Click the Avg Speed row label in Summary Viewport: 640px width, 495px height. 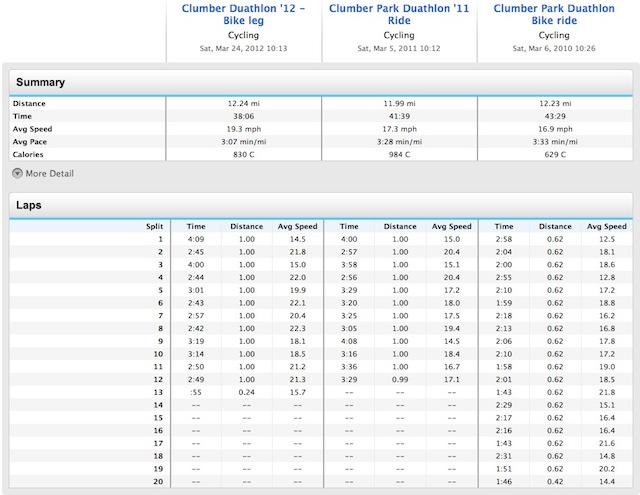[32, 129]
